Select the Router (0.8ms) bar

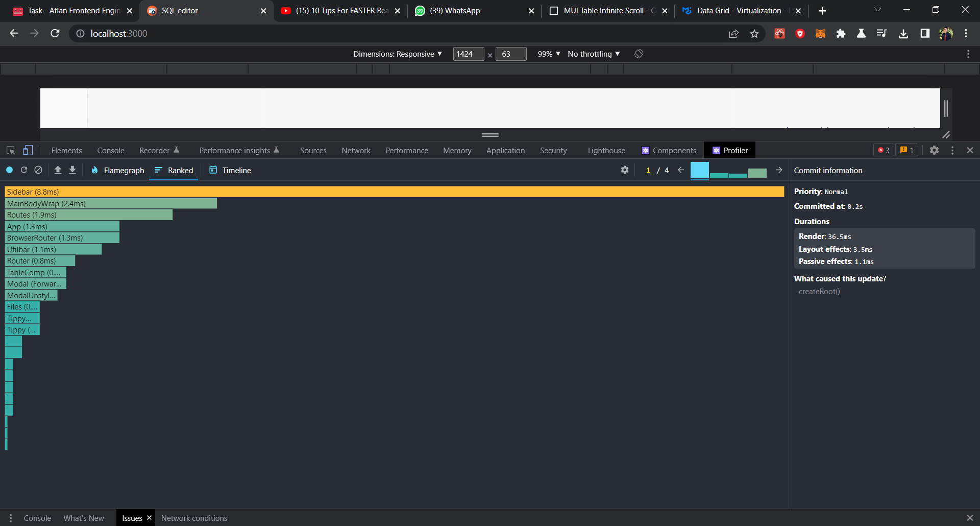(40, 260)
